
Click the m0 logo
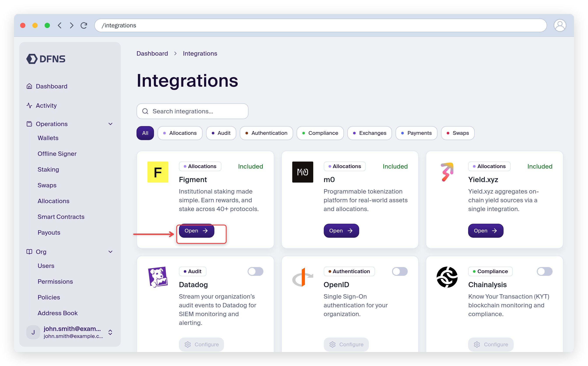click(x=303, y=172)
